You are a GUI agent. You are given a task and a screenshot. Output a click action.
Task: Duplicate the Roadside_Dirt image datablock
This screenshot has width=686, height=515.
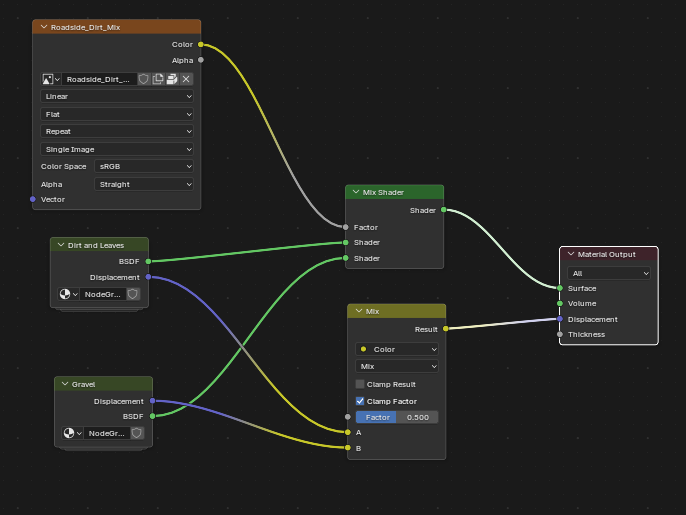click(158, 79)
